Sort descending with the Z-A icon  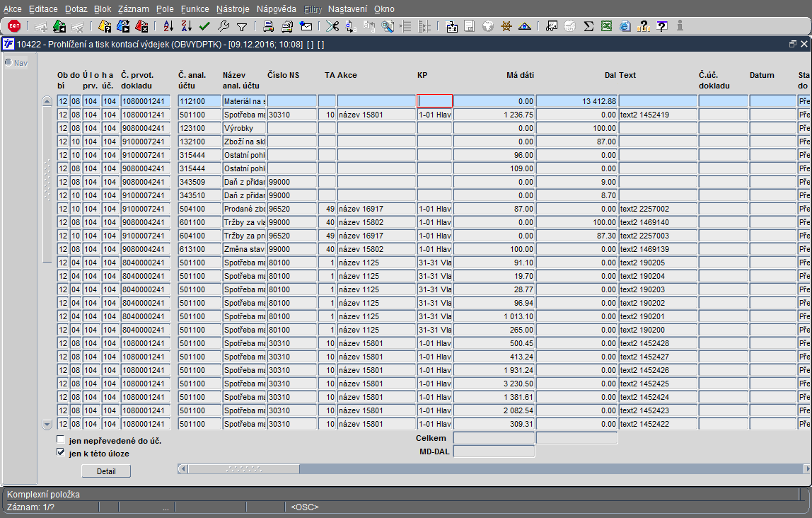[187, 27]
